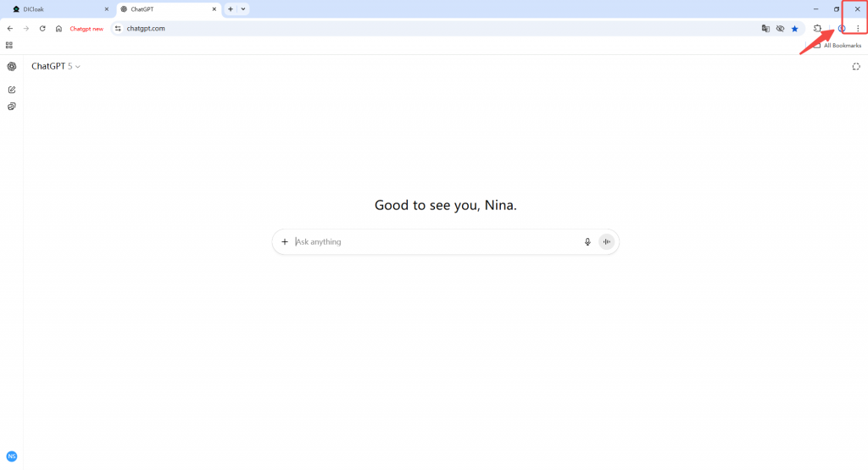Click the plus attach button in prompt box

(285, 241)
